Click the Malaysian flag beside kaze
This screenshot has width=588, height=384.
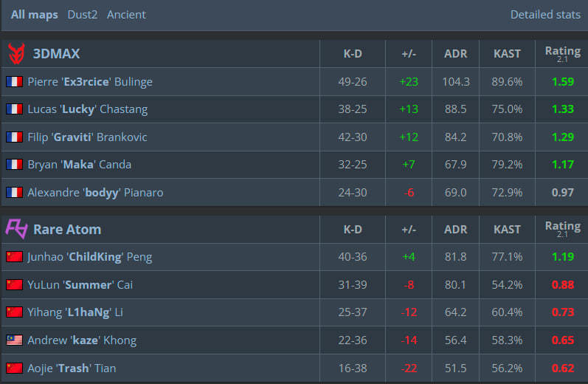click(14, 340)
